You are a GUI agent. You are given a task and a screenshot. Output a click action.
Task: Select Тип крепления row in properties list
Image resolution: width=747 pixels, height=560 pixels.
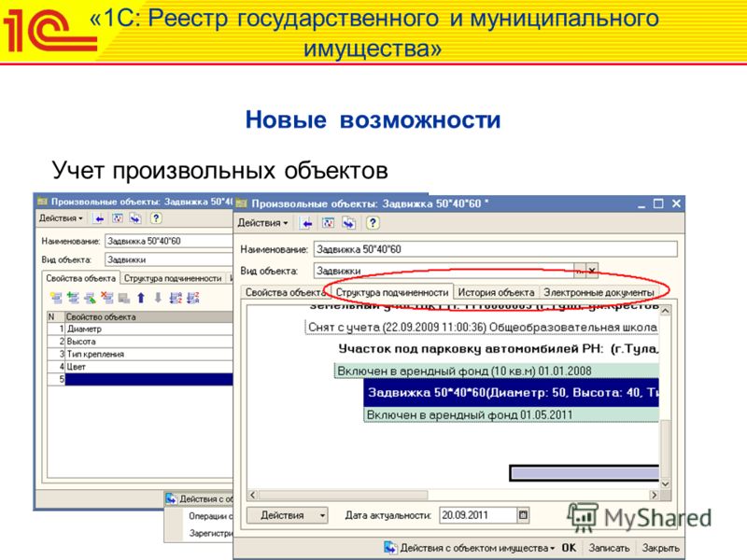pos(141,355)
